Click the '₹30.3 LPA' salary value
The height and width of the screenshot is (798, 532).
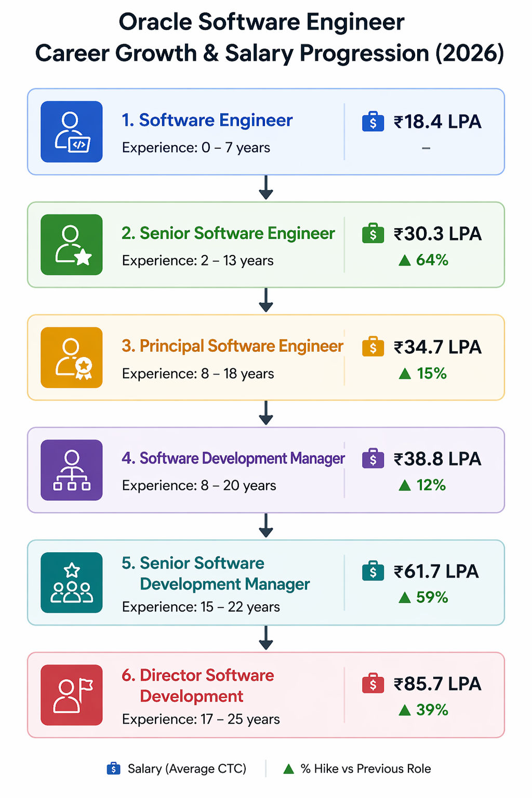pos(437,234)
